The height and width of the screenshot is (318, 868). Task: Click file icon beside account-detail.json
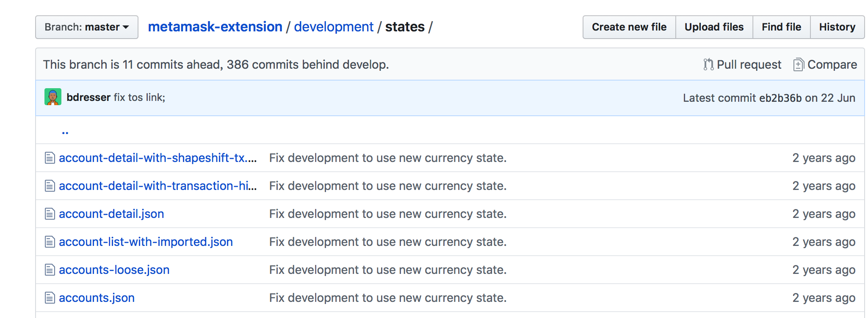tap(50, 214)
